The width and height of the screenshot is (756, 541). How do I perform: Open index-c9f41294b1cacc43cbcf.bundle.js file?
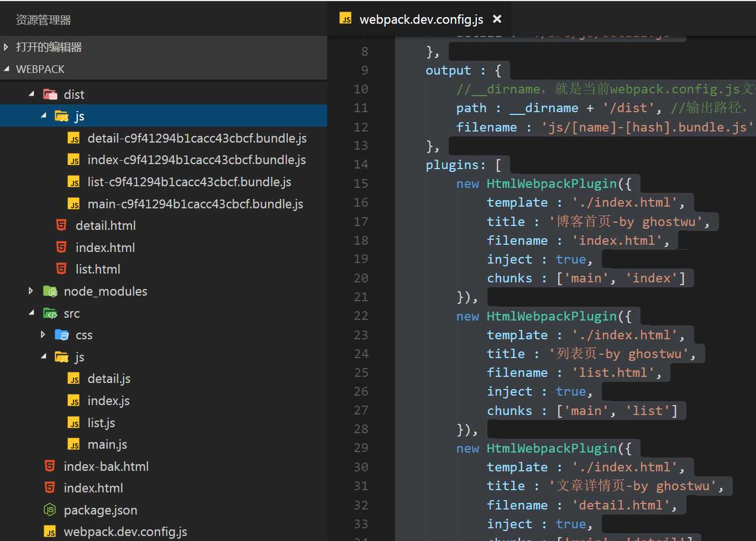[x=196, y=160]
